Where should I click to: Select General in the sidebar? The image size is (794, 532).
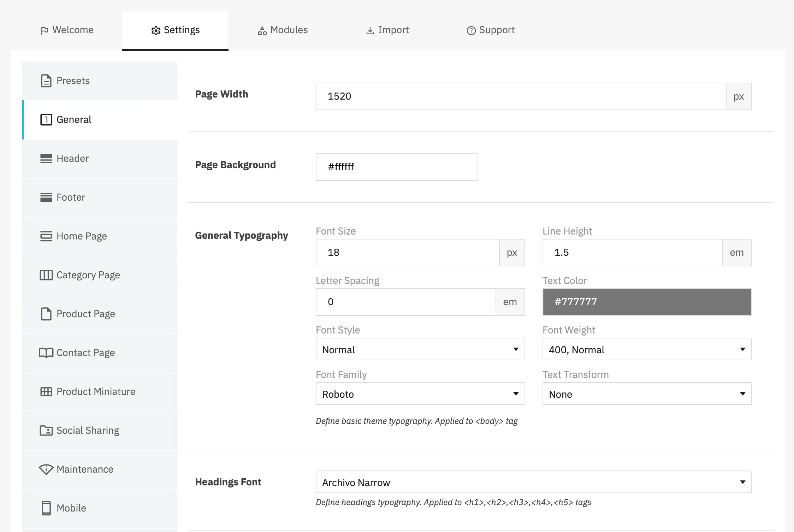pyautogui.click(x=100, y=120)
